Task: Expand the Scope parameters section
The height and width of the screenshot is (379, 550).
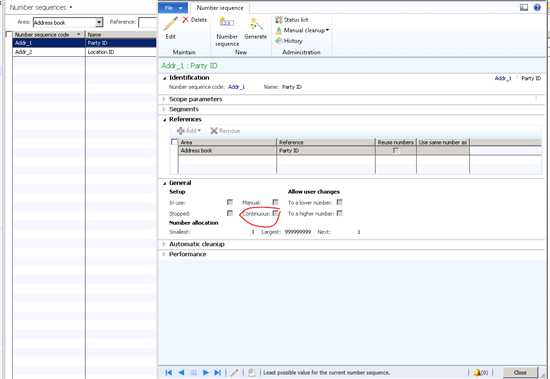Action: (x=164, y=99)
